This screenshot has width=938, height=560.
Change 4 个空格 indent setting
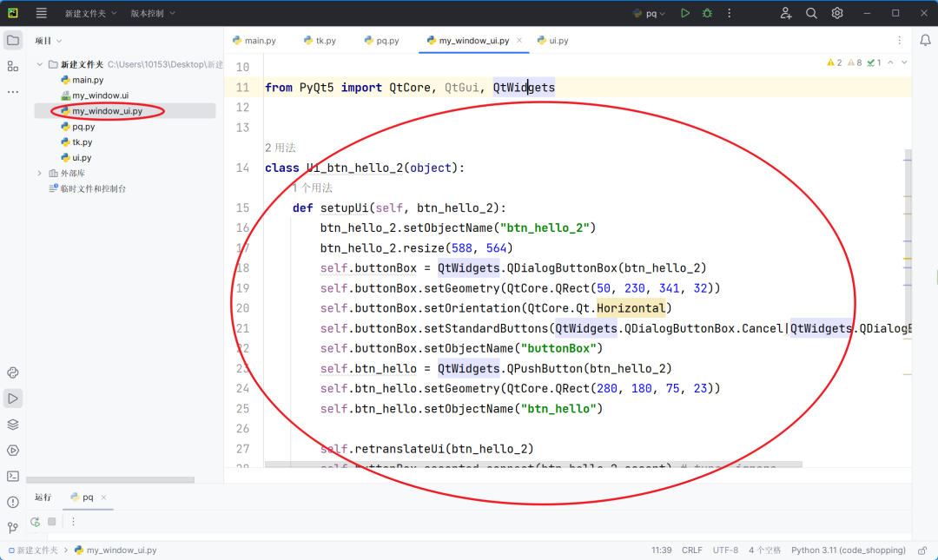point(764,550)
